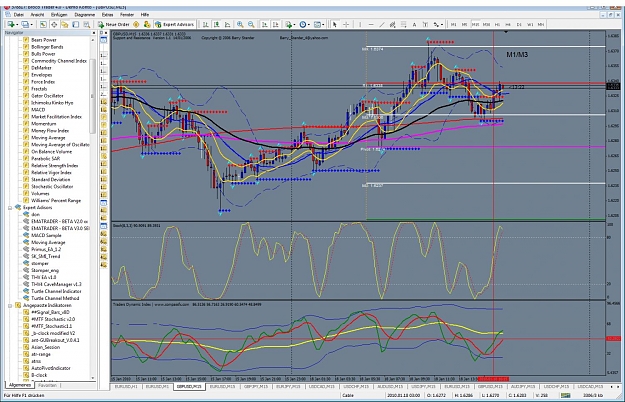Click the Navigator vertical scrollbar thumb
This screenshot has width=625, height=402.
[93, 96]
